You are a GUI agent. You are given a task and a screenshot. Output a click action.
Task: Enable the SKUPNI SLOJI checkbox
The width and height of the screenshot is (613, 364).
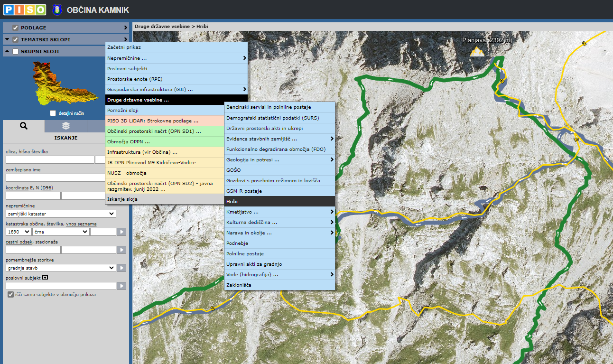(15, 51)
